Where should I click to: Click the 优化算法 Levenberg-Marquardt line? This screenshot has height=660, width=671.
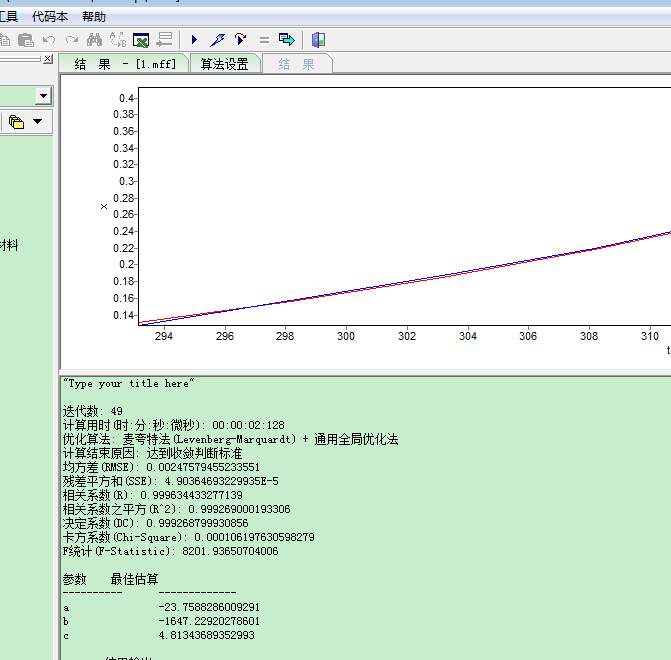coord(231,439)
